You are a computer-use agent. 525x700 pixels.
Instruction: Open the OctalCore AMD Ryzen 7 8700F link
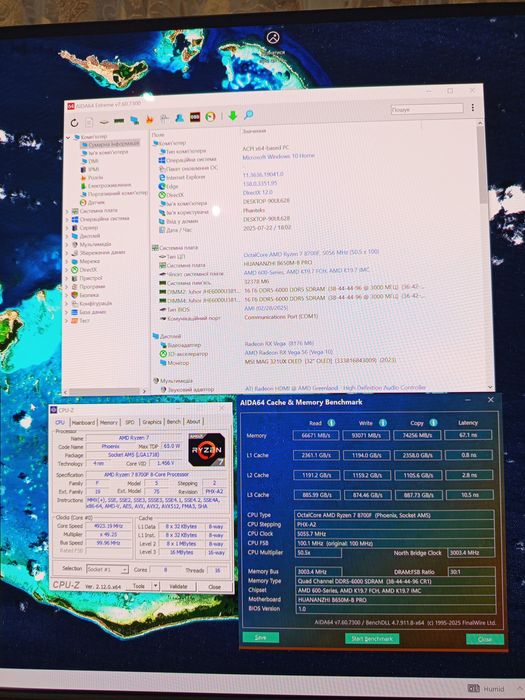pyautogui.click(x=311, y=253)
